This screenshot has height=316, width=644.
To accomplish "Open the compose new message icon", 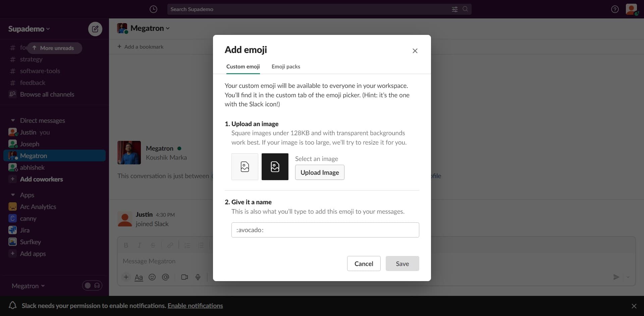I will [x=95, y=29].
